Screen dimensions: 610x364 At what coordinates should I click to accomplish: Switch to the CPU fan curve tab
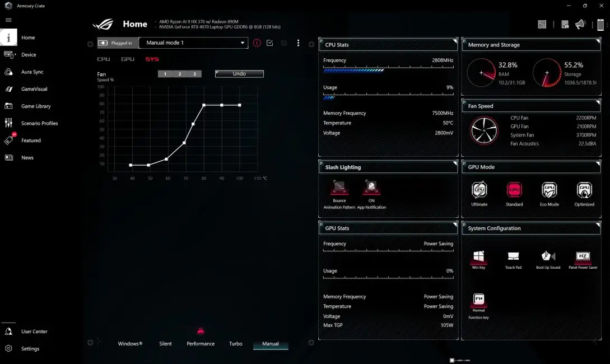tap(104, 59)
